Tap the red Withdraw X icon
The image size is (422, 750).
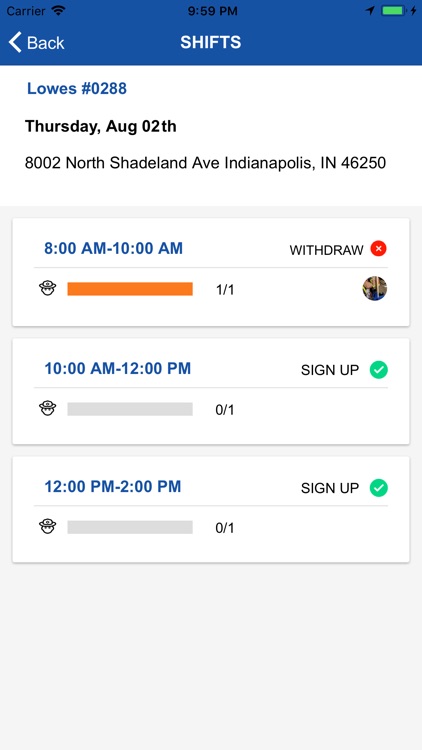pyautogui.click(x=378, y=249)
